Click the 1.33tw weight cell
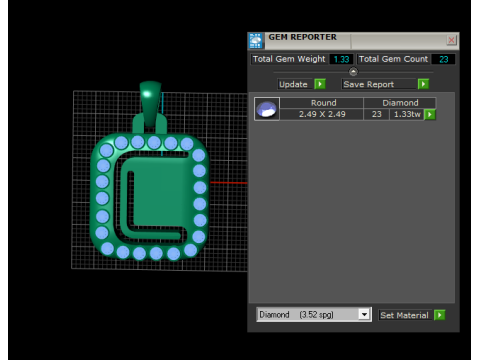Screen dimensions: 480x360 click(407, 114)
